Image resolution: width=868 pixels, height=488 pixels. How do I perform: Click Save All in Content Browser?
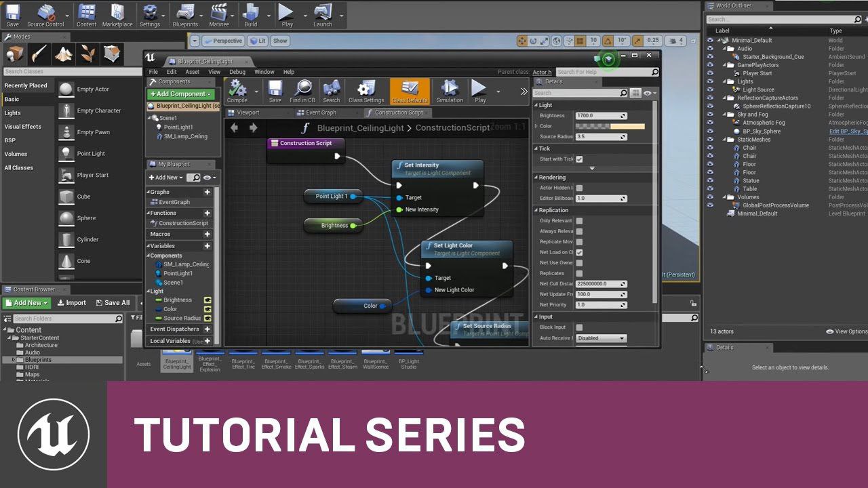tap(113, 303)
